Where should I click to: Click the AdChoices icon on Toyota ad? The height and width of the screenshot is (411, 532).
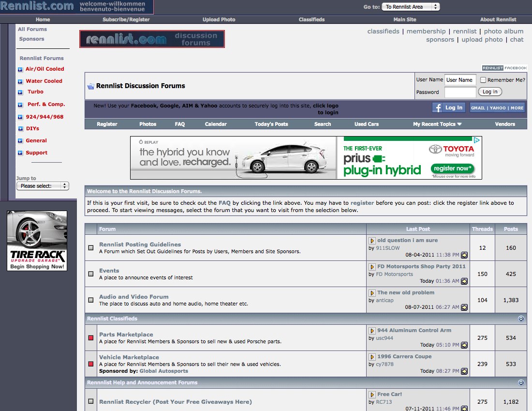coord(477,140)
